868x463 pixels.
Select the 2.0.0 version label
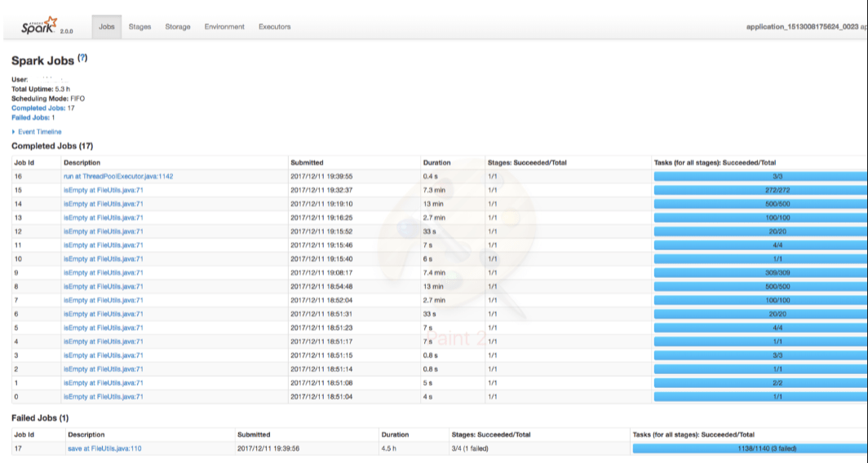[66, 32]
